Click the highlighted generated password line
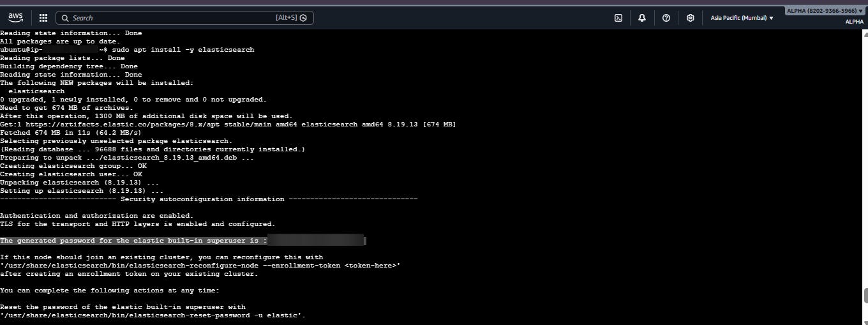 click(x=183, y=241)
